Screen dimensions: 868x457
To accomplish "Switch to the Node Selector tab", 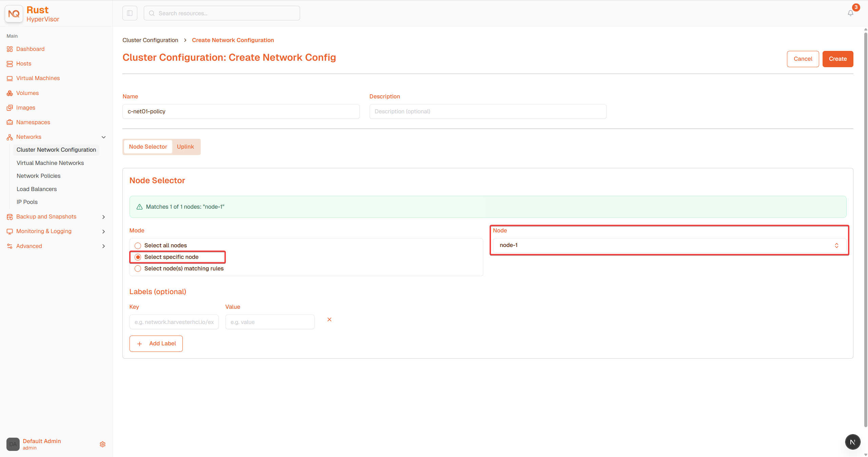I will pos(148,147).
